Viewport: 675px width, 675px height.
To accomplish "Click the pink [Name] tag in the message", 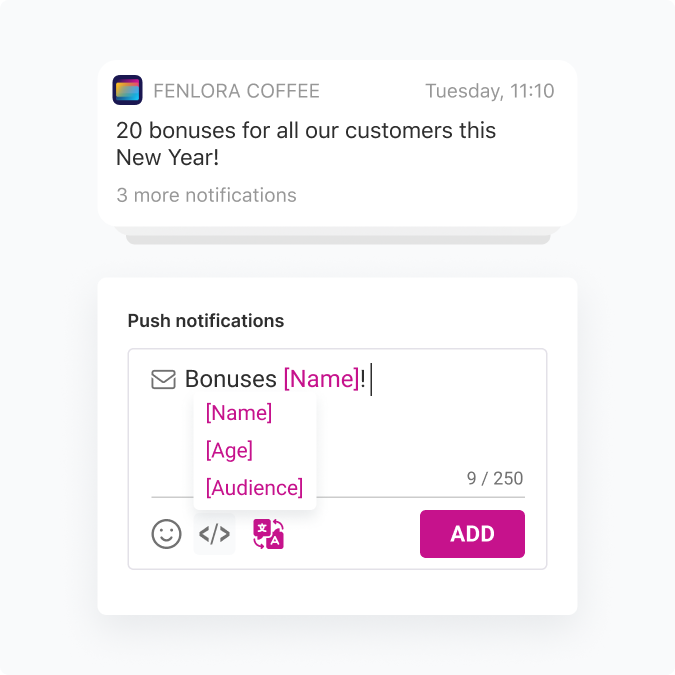I will [321, 380].
